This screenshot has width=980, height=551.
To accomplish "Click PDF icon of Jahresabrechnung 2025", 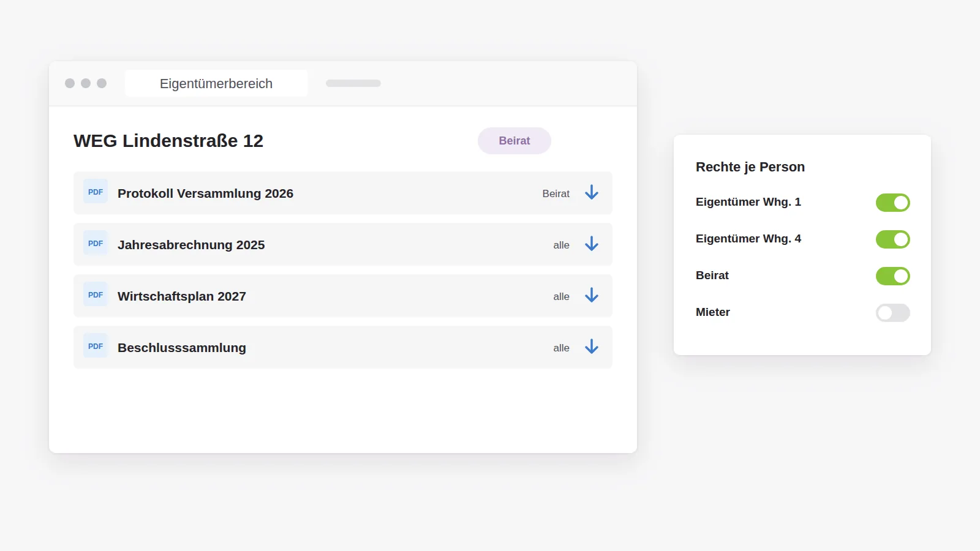I will click(x=96, y=243).
